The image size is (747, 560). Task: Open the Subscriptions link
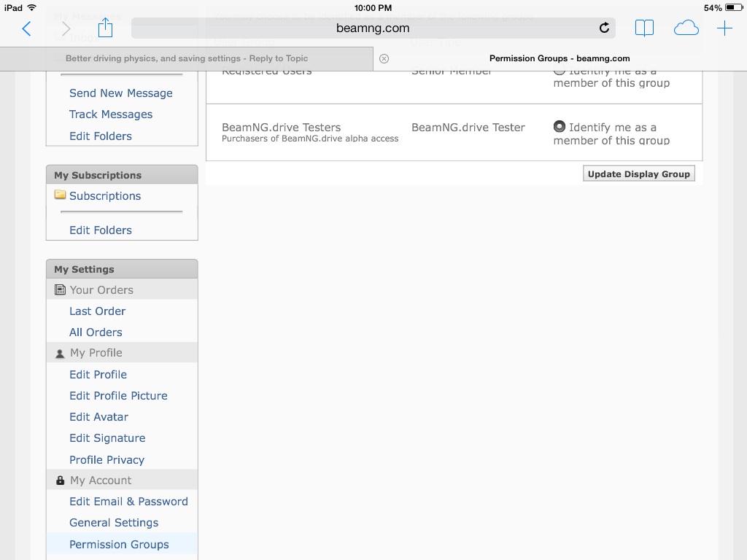click(105, 196)
